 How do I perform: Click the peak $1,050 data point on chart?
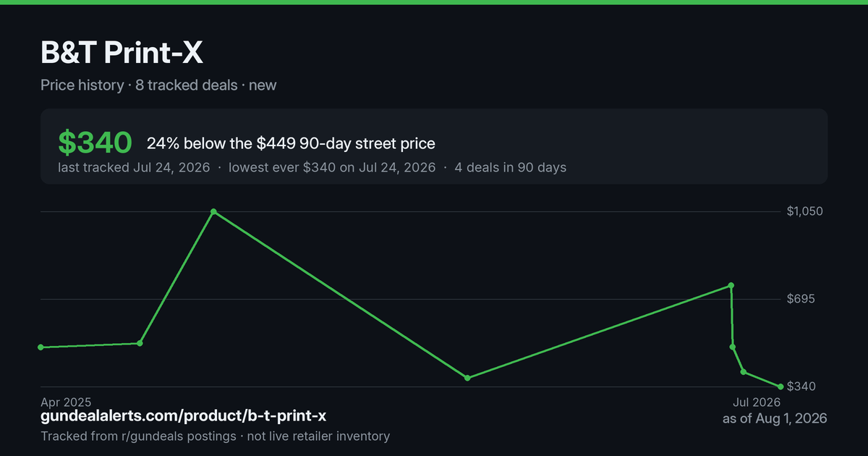pyautogui.click(x=213, y=212)
